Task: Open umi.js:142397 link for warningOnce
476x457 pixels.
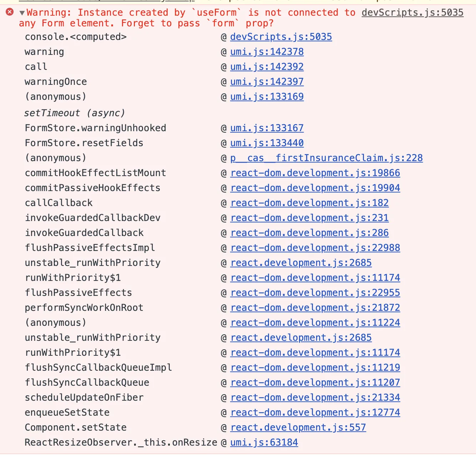Action: point(267,82)
